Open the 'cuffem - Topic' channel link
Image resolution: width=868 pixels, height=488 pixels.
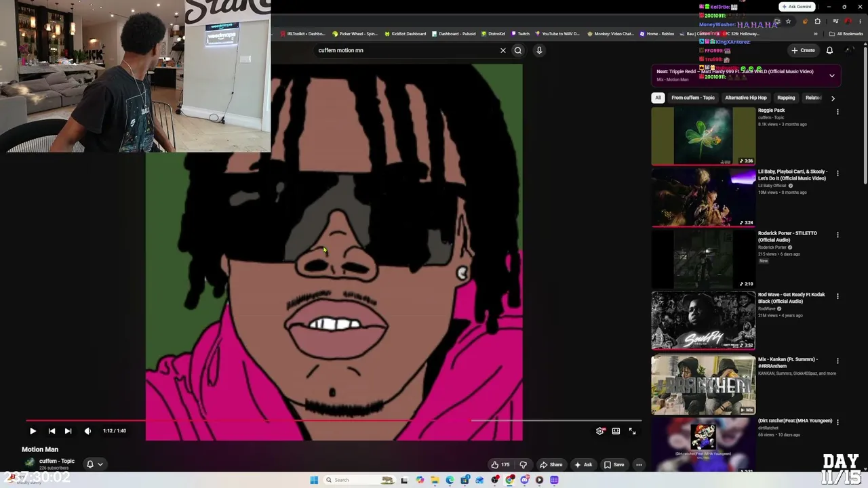(x=57, y=461)
